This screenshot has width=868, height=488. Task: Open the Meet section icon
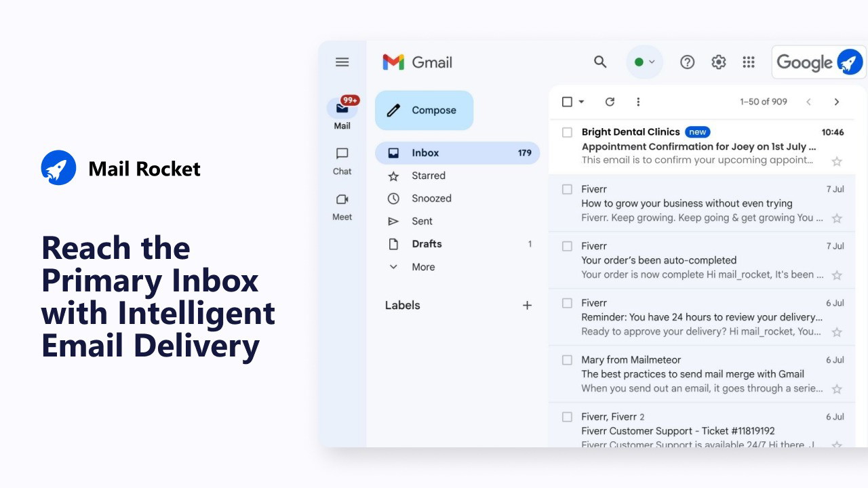(x=342, y=199)
